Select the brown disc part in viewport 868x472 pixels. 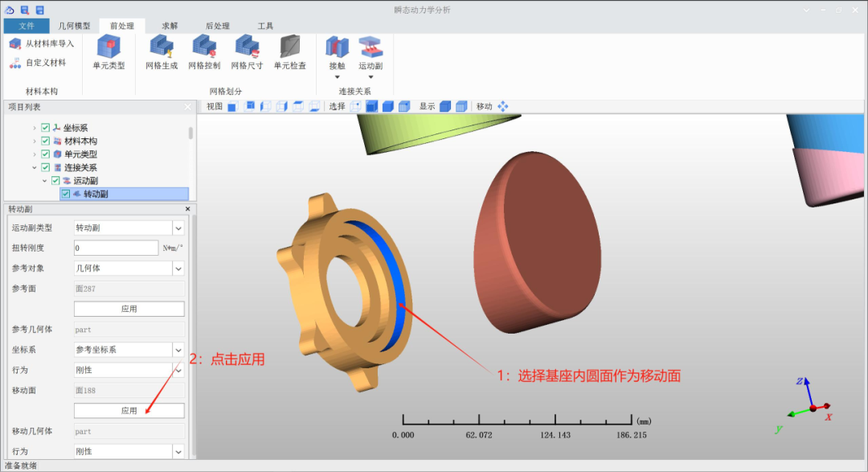point(536,243)
